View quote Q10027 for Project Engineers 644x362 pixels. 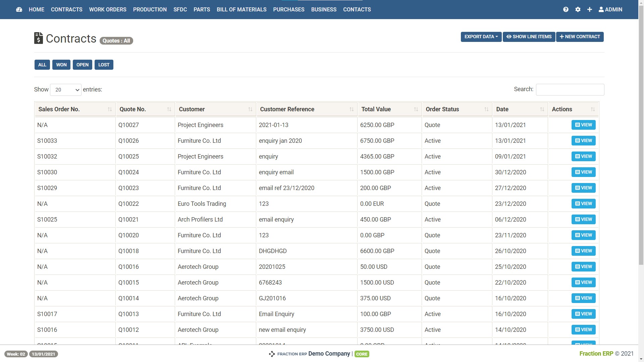tap(583, 125)
